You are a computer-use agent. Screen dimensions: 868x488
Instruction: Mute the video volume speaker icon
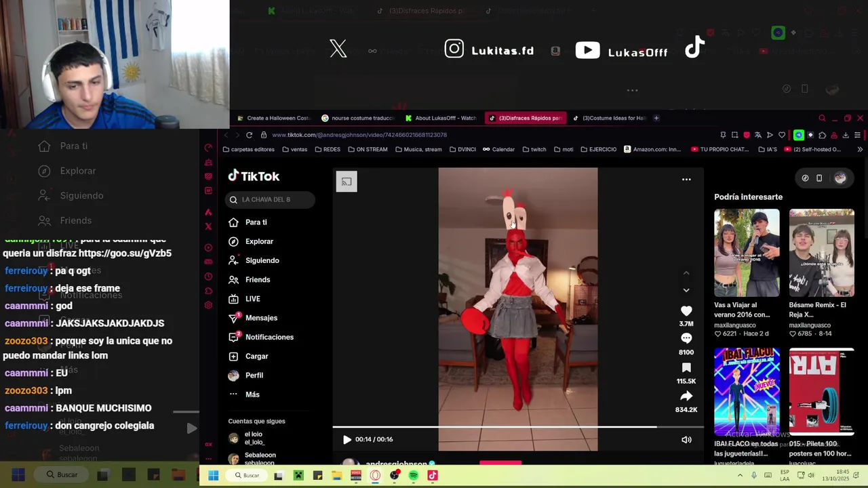point(686,439)
